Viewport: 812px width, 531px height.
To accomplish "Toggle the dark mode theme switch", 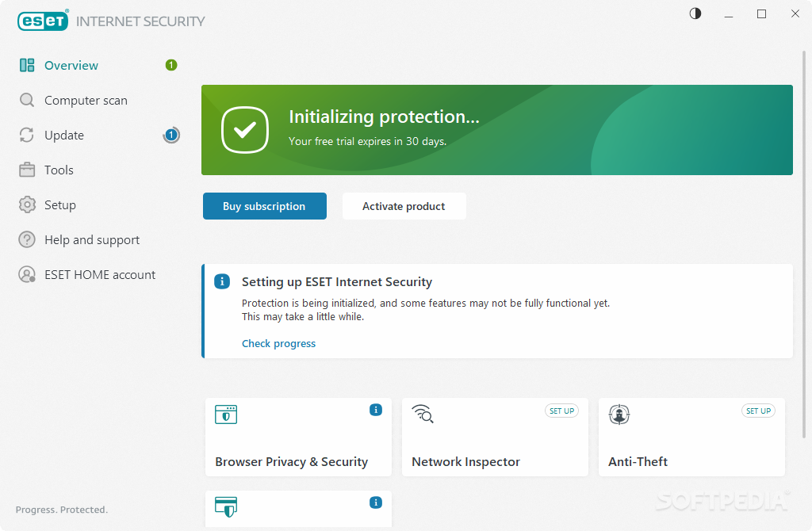I will [x=695, y=13].
